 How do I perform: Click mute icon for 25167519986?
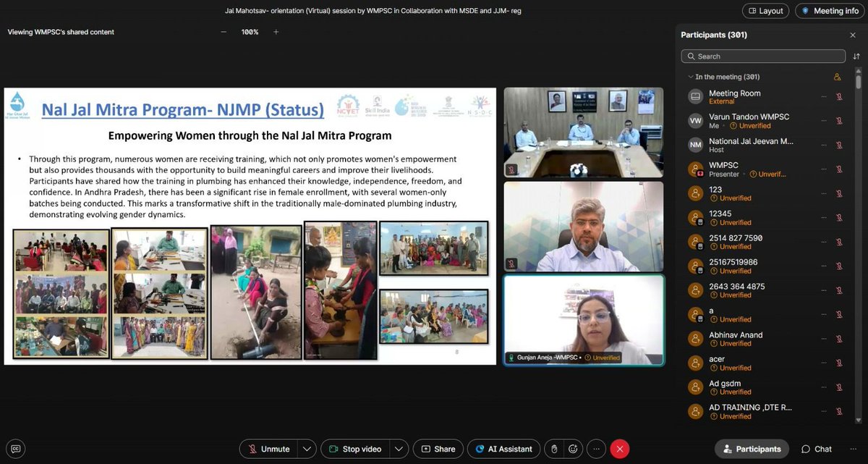(839, 266)
